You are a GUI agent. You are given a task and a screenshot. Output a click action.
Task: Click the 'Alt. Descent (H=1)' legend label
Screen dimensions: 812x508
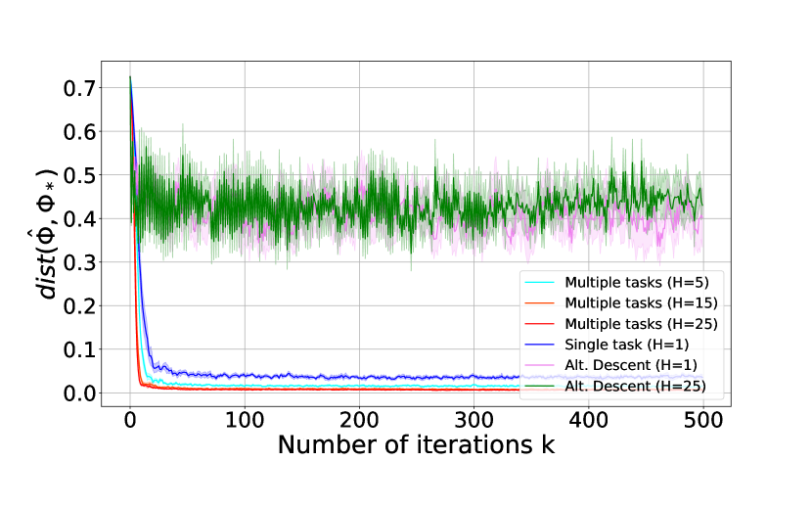point(631,365)
